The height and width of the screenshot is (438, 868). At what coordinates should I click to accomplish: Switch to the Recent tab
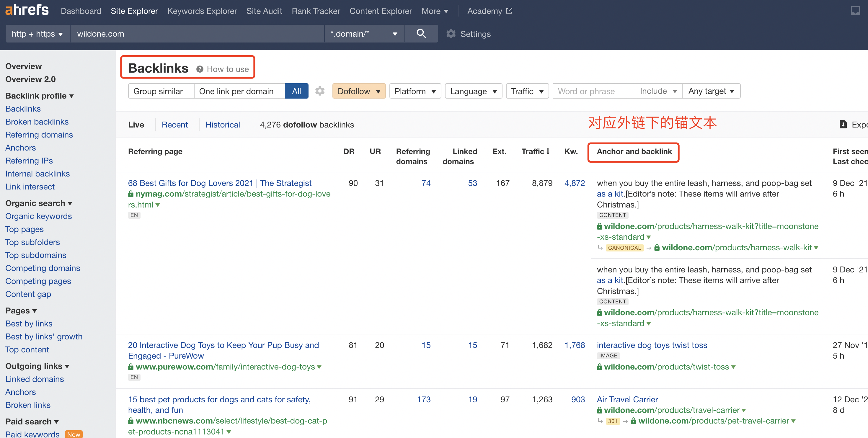174,125
